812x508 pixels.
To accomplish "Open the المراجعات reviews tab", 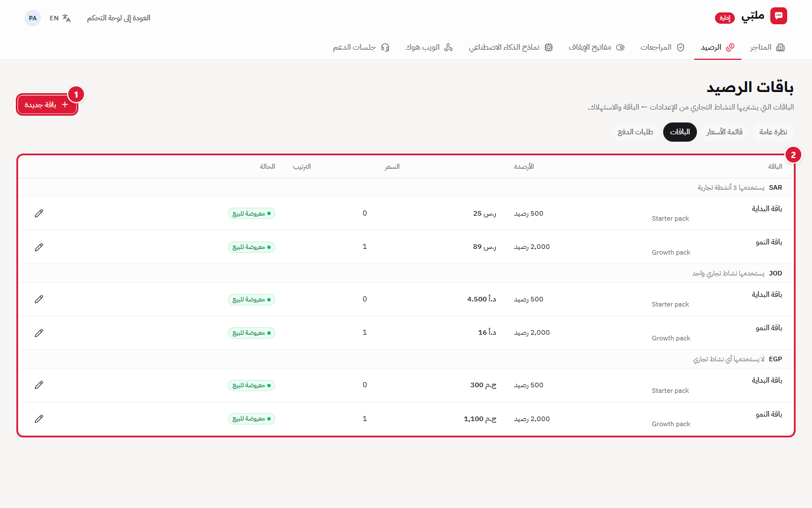I will pos(663,47).
